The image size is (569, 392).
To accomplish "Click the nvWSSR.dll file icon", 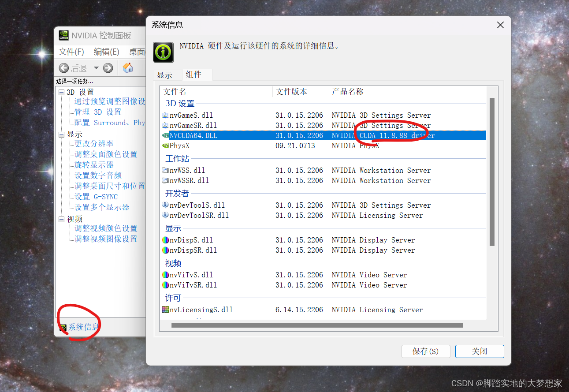I will (165, 180).
